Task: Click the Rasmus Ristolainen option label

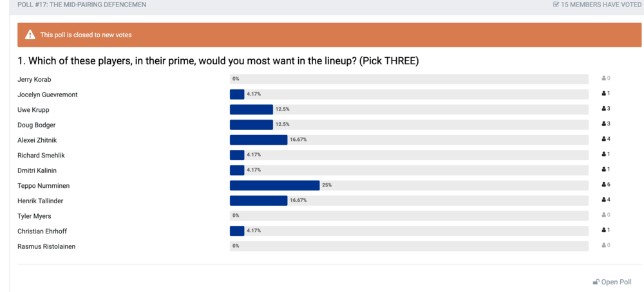Action: pyautogui.click(x=46, y=246)
